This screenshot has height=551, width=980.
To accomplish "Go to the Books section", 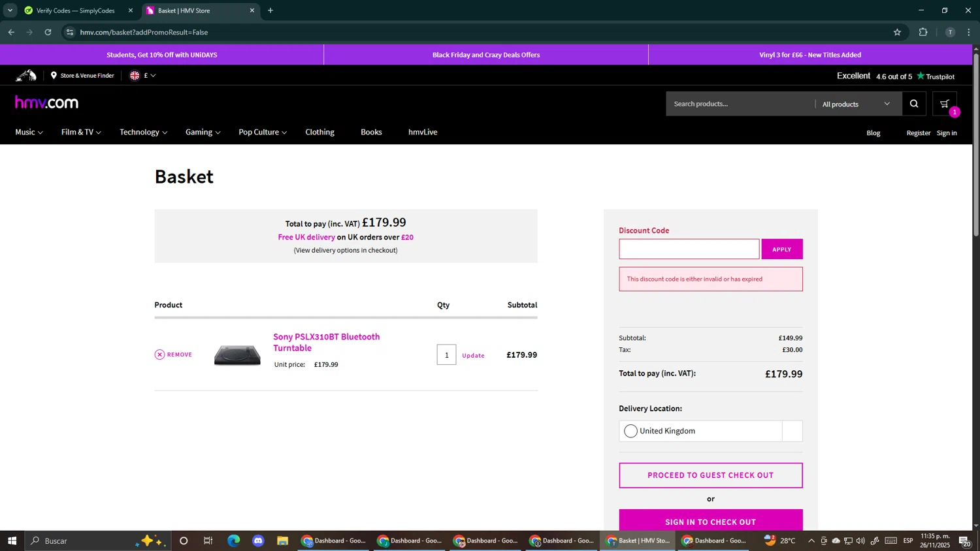I will (371, 132).
